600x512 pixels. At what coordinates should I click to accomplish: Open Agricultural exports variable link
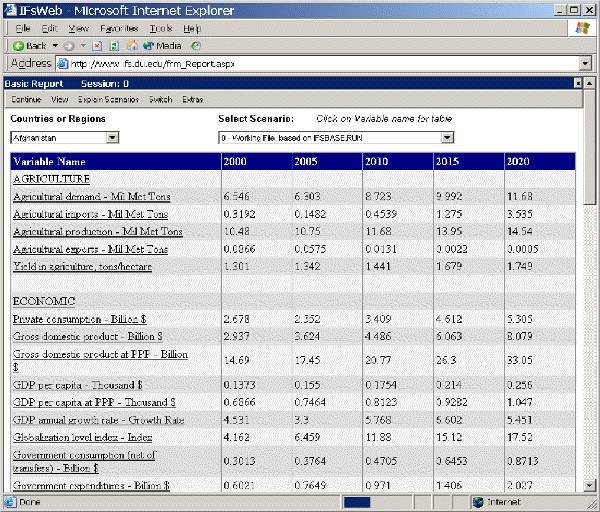(90, 249)
